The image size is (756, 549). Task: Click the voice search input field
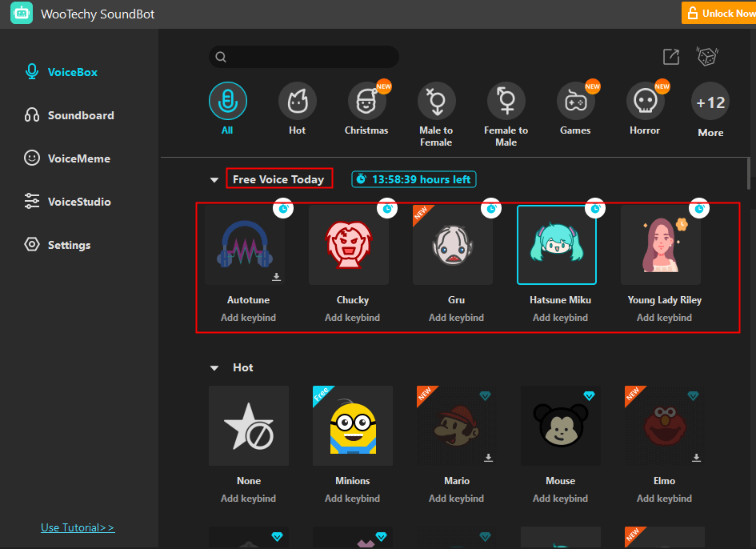(304, 57)
